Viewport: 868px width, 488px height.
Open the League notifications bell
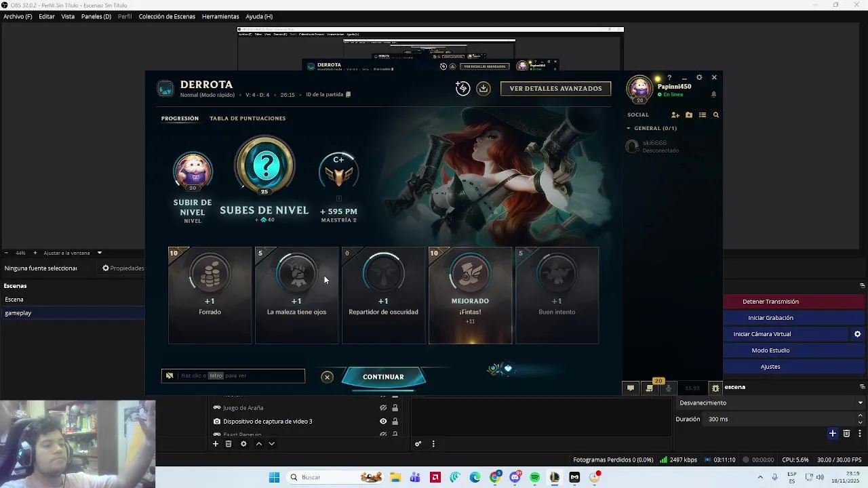tap(713, 94)
